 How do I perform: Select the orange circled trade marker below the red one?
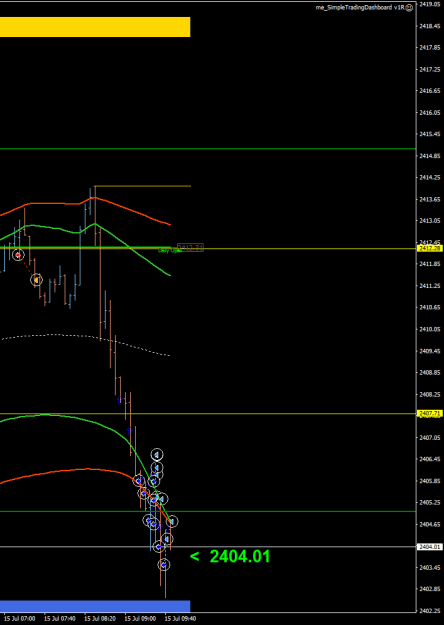[x=36, y=280]
